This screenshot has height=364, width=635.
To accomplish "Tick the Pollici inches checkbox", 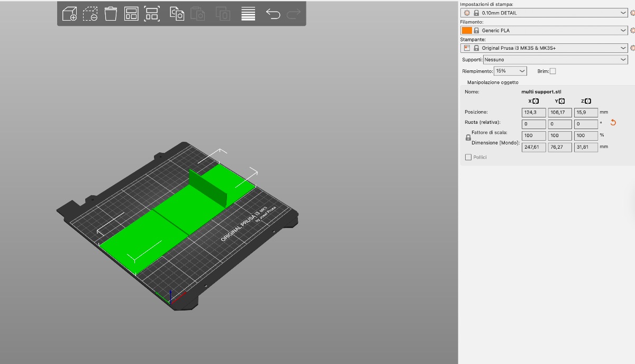I will click(x=468, y=157).
